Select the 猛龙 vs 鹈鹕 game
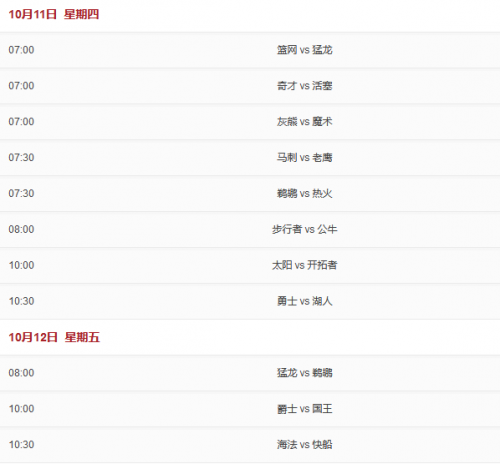This screenshot has width=500, height=464. [305, 373]
